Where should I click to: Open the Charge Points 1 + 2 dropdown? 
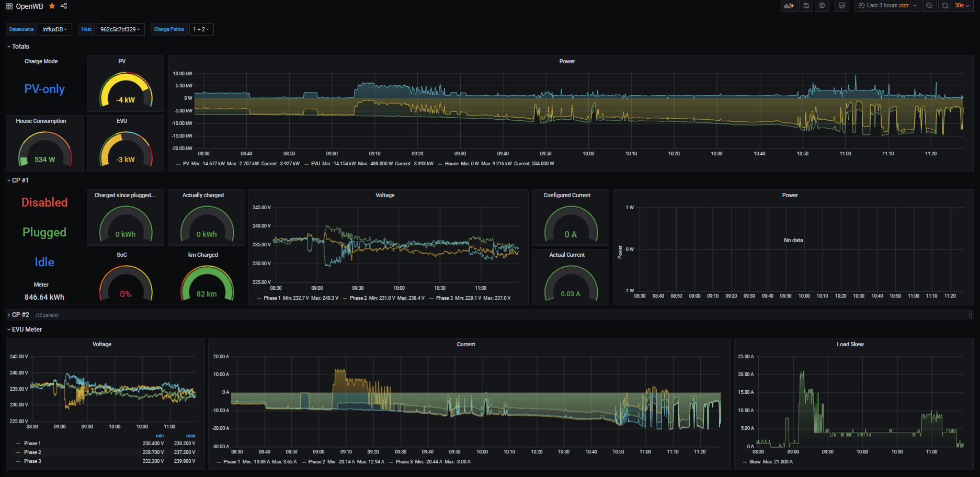[x=201, y=29]
